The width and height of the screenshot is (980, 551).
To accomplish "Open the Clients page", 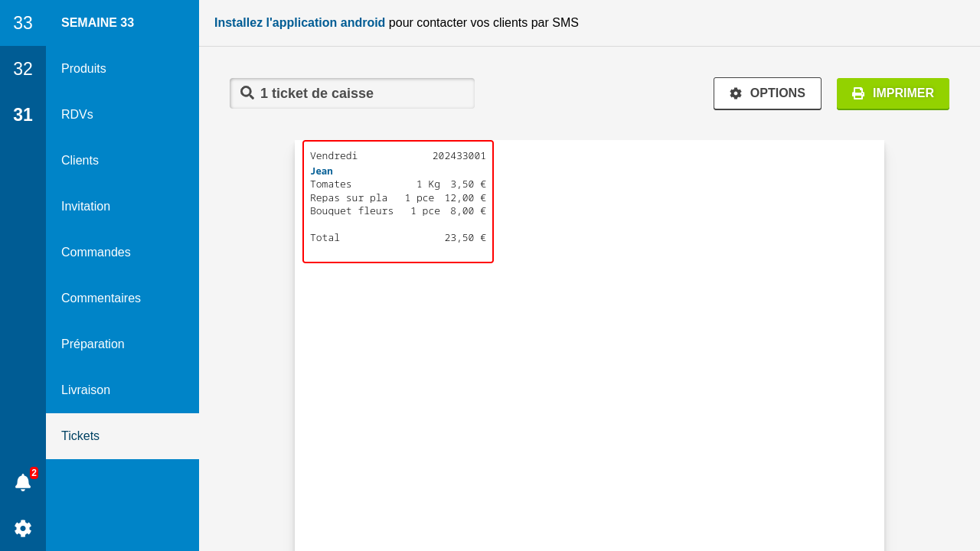I will pos(80,161).
